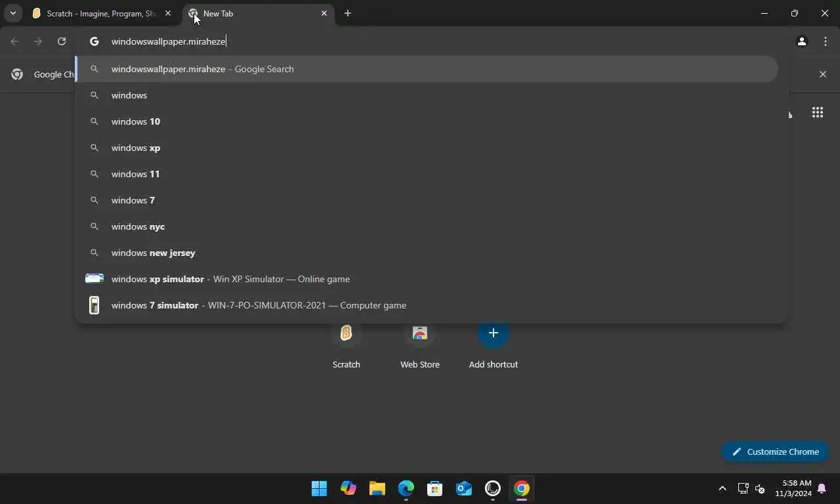Click the Chrome taskbar icon

tap(522, 488)
